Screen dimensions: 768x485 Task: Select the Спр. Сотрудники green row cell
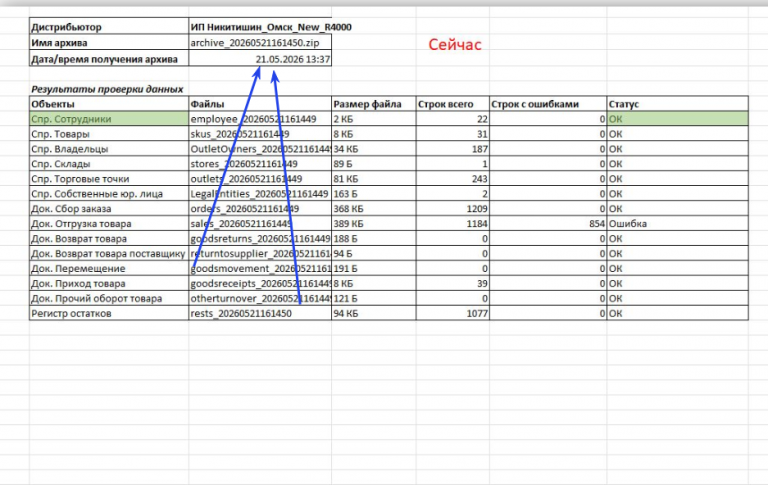pos(109,119)
